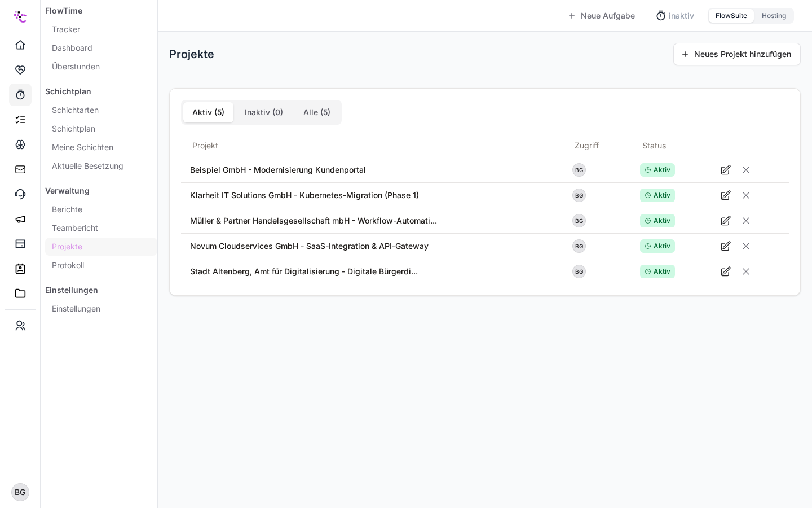Switch to Hosting mode
812x508 pixels.
click(x=774, y=16)
